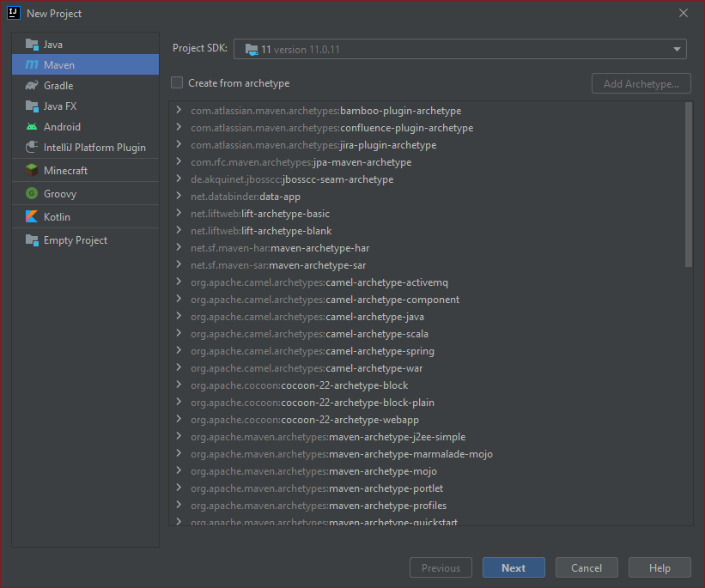Select maven-archetype-mojo row text
This screenshot has height=588, width=705.
313,471
